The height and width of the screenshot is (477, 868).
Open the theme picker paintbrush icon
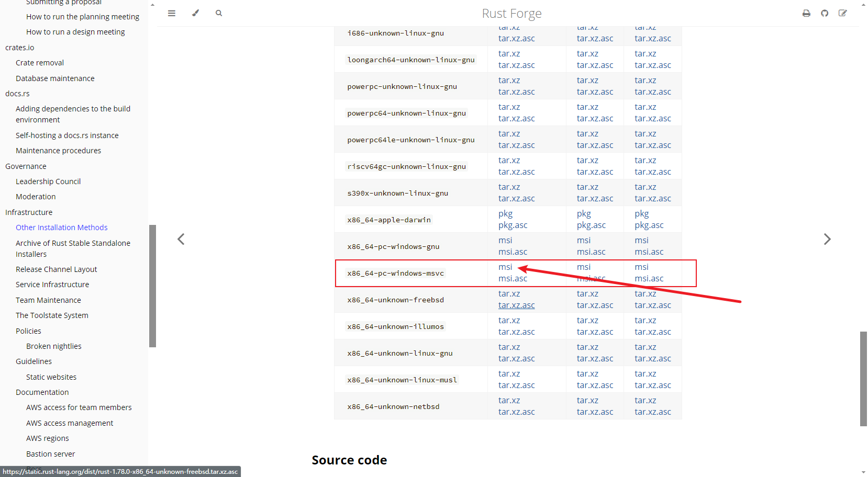pyautogui.click(x=195, y=13)
